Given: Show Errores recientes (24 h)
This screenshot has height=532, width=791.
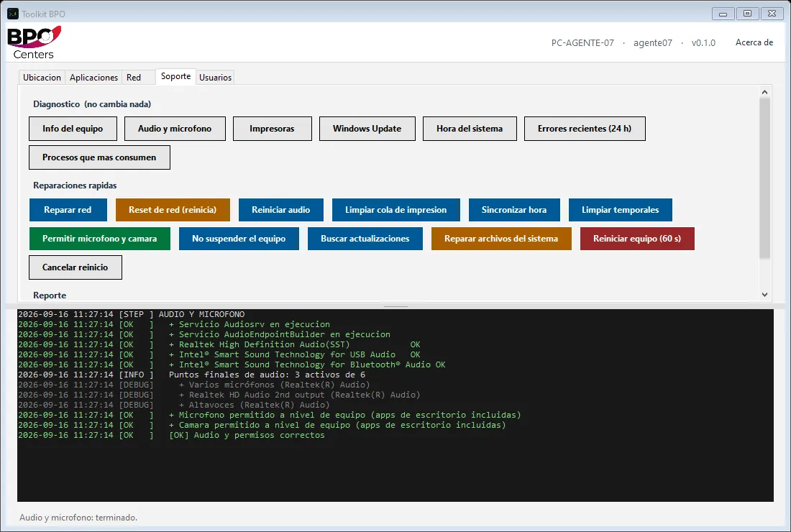Looking at the screenshot, I should [x=585, y=129].
